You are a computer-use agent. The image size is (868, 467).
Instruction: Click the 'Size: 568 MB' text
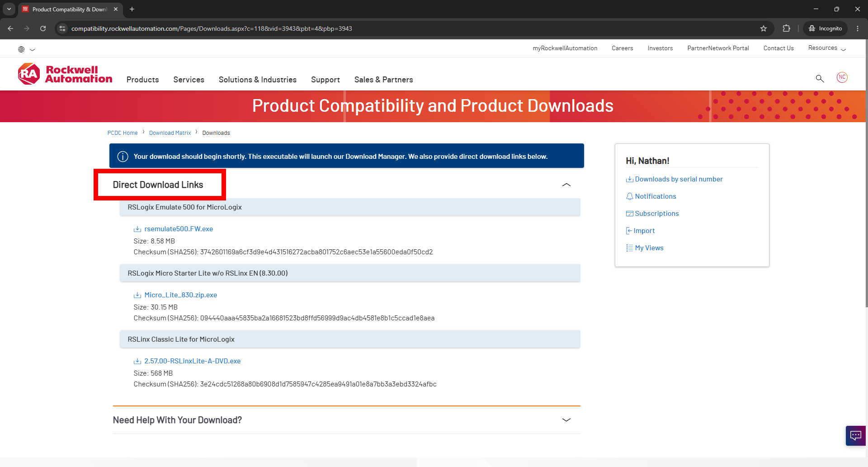[153, 373]
